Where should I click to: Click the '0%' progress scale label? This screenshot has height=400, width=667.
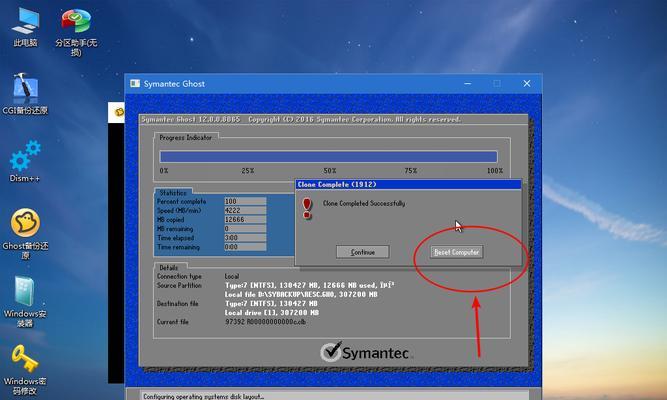point(164,171)
